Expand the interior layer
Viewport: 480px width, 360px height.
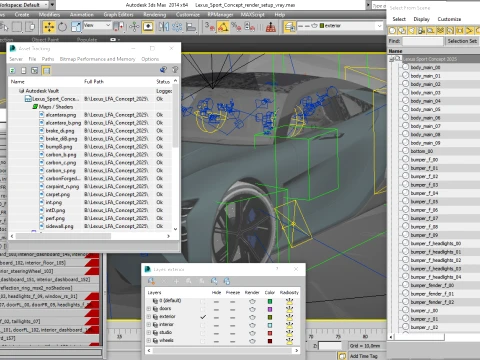coord(148,325)
